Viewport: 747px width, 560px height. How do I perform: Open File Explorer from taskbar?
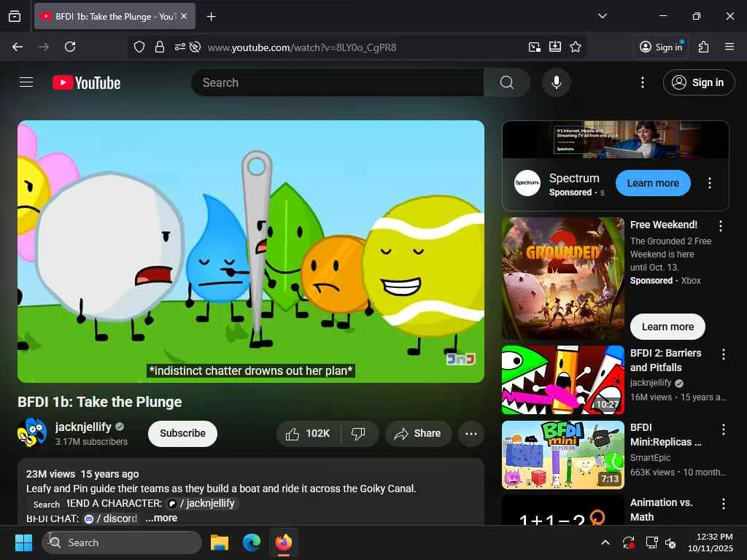click(x=220, y=542)
